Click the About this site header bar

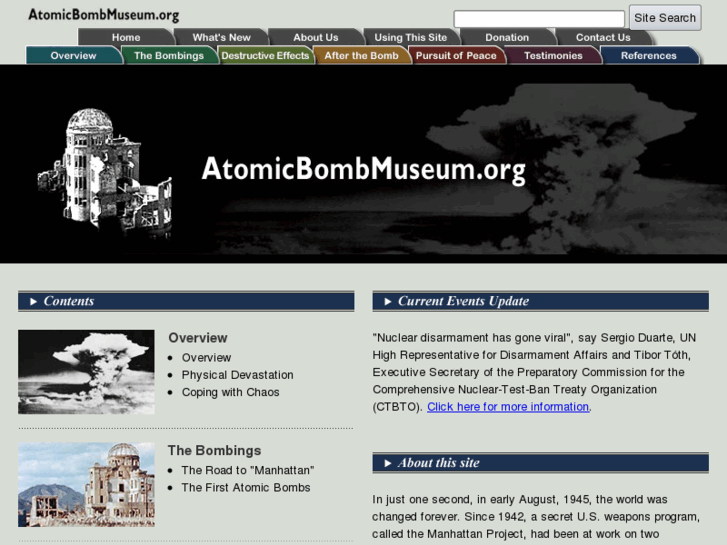coord(541,463)
